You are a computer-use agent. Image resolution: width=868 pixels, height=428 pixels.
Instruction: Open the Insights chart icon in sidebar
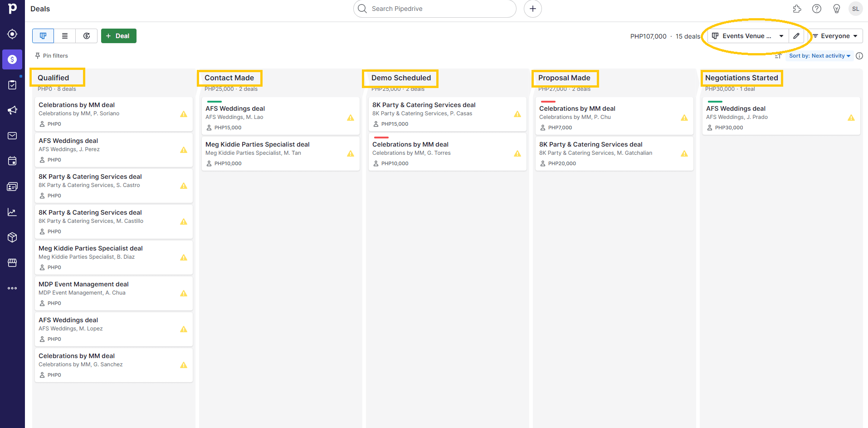click(x=12, y=212)
